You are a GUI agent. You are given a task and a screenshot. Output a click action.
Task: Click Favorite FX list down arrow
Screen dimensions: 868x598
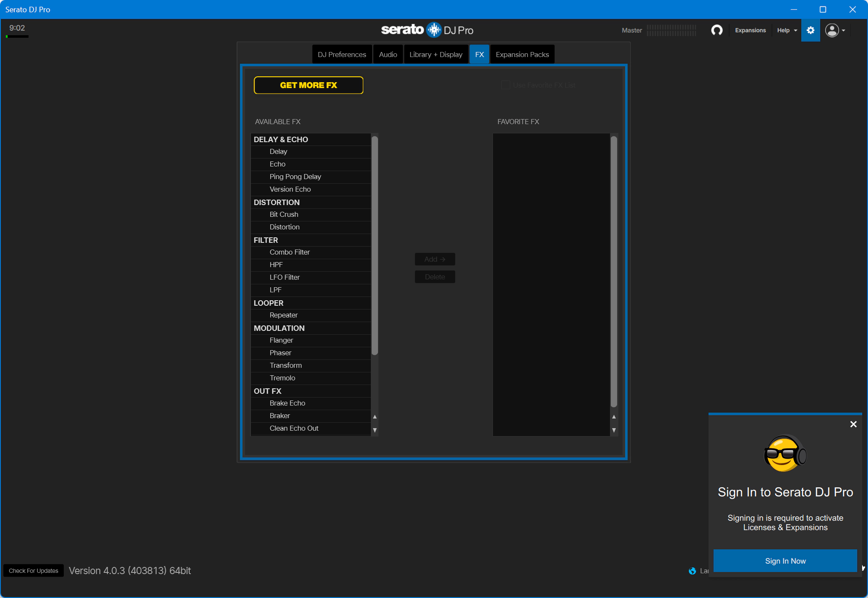(614, 430)
